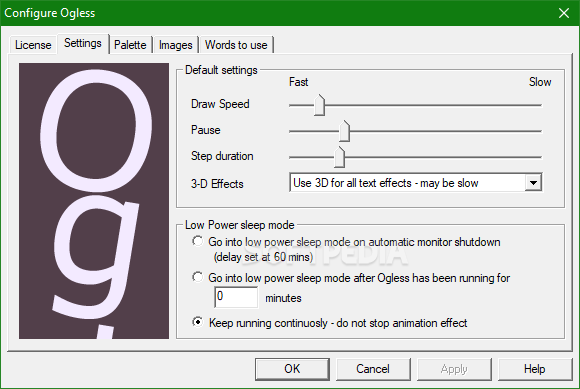Click the minutes input field
This screenshot has width=580, height=389.
click(x=236, y=297)
